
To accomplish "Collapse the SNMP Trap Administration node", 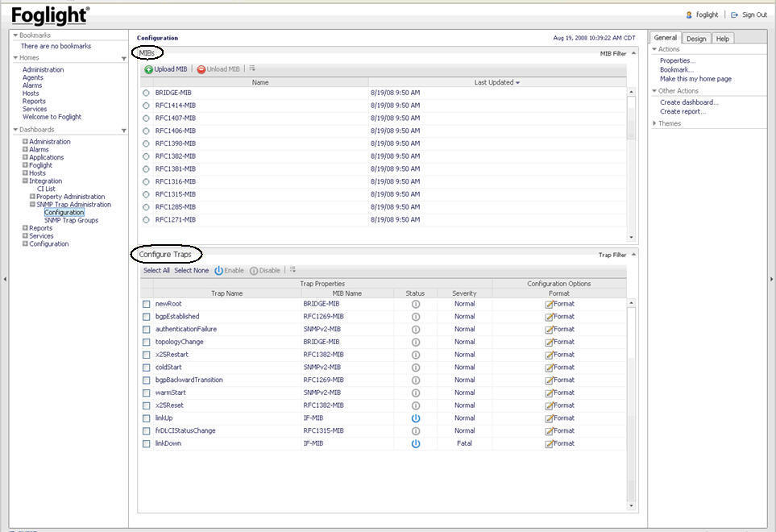I will (x=32, y=205).
